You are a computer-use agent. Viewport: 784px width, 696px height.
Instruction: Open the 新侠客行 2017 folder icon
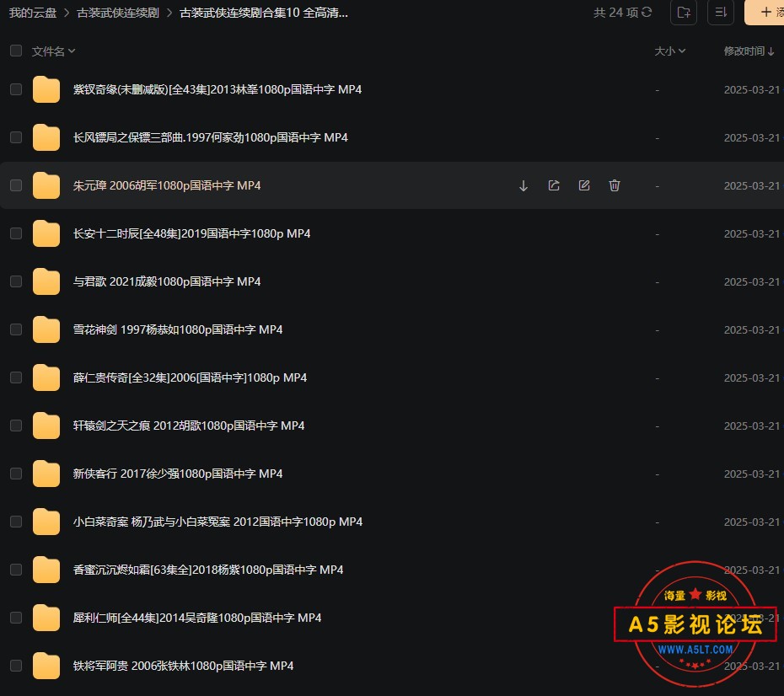46,474
